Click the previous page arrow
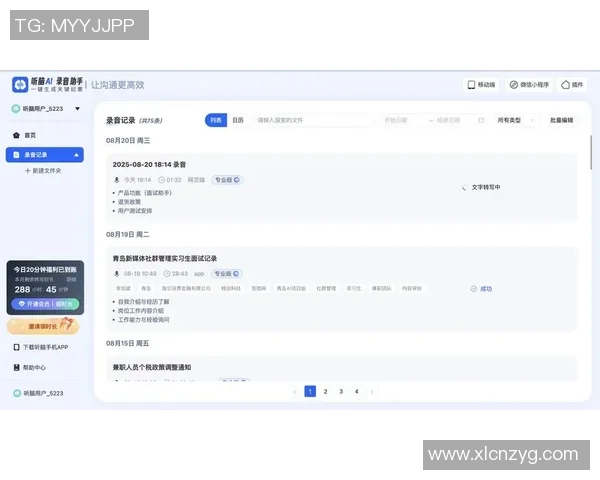This screenshot has height=480, width=600. 294,392
